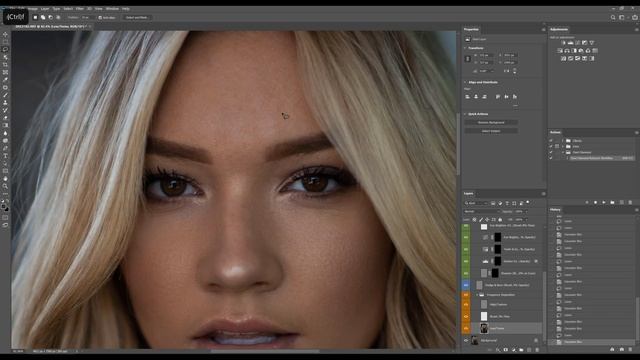Click Align left edges icon
This screenshot has height=360, width=640.
click(x=467, y=97)
